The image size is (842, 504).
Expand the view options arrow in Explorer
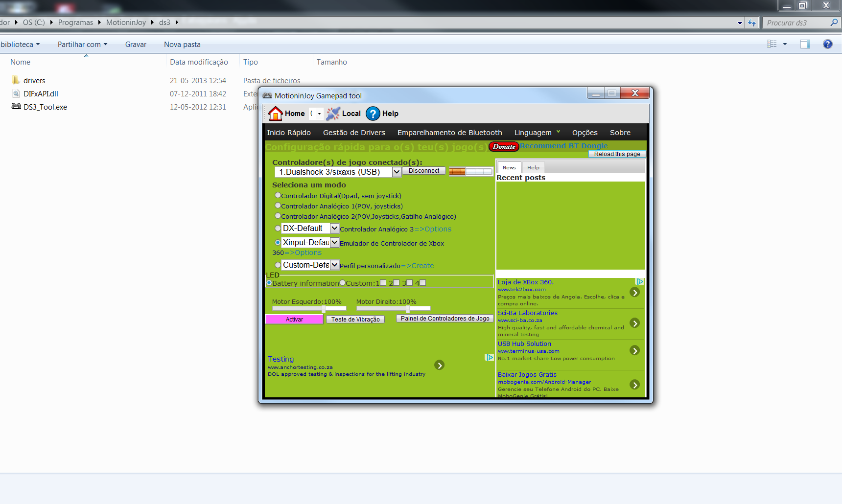coord(785,44)
